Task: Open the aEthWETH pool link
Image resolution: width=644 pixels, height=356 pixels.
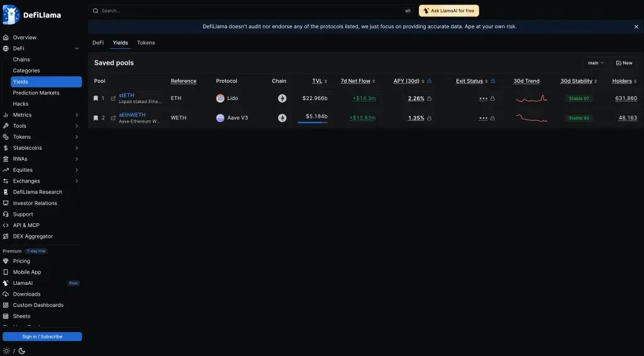Action: [132, 115]
